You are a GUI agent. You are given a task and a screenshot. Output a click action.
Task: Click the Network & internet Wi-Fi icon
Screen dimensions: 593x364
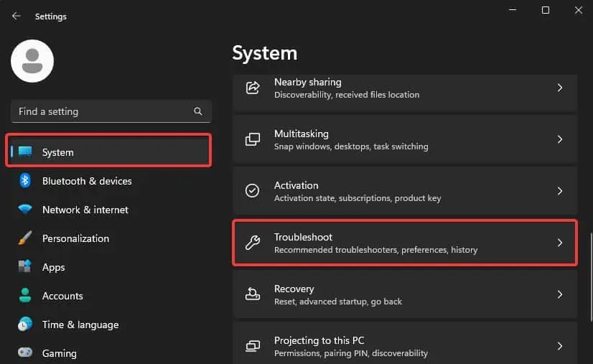[x=25, y=210]
